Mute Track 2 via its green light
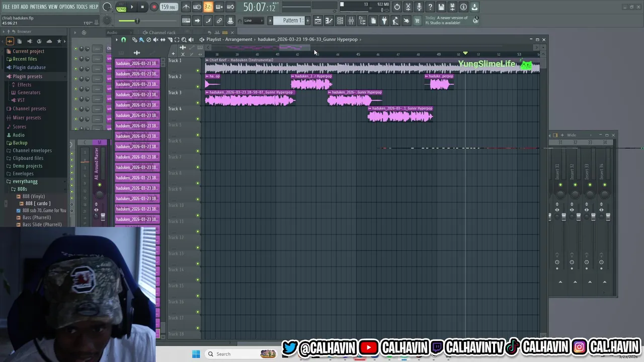 click(x=198, y=86)
